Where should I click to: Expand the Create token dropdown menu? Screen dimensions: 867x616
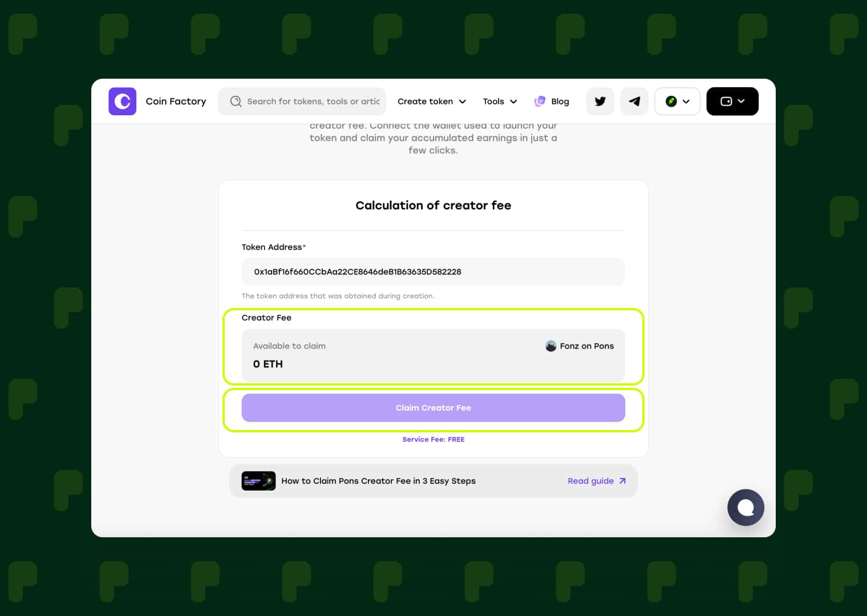[432, 102]
